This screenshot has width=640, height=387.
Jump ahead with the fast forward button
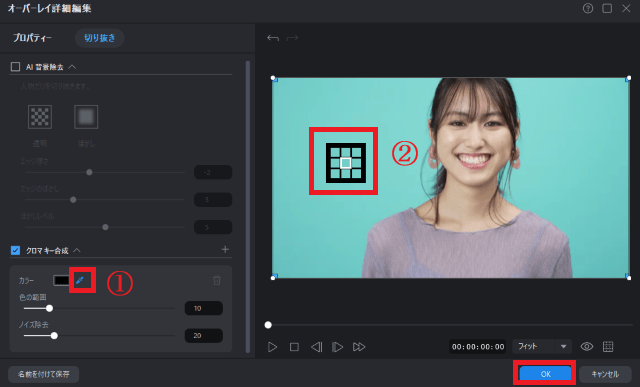click(x=359, y=347)
